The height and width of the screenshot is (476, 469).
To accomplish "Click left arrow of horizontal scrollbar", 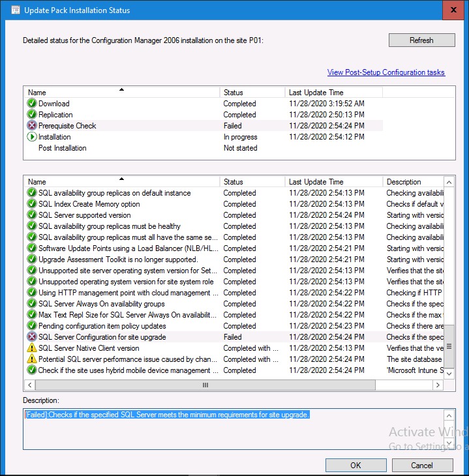I will tap(29, 385).
